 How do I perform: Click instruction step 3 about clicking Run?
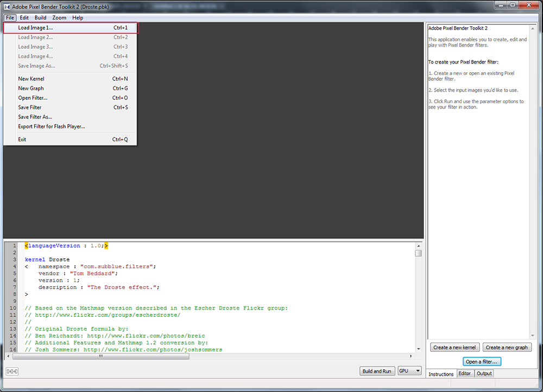coord(476,104)
